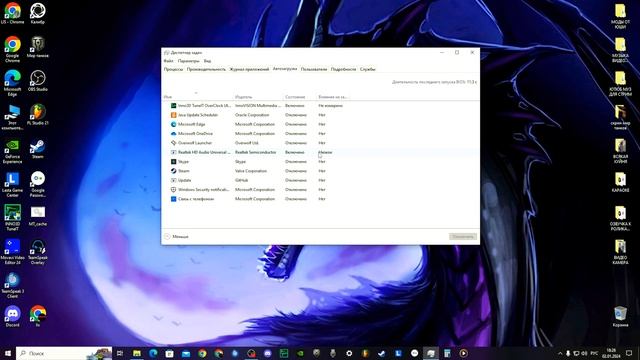640x360 pixels.
Task: Click Oracle Corporation publisher cell
Action: (252, 115)
